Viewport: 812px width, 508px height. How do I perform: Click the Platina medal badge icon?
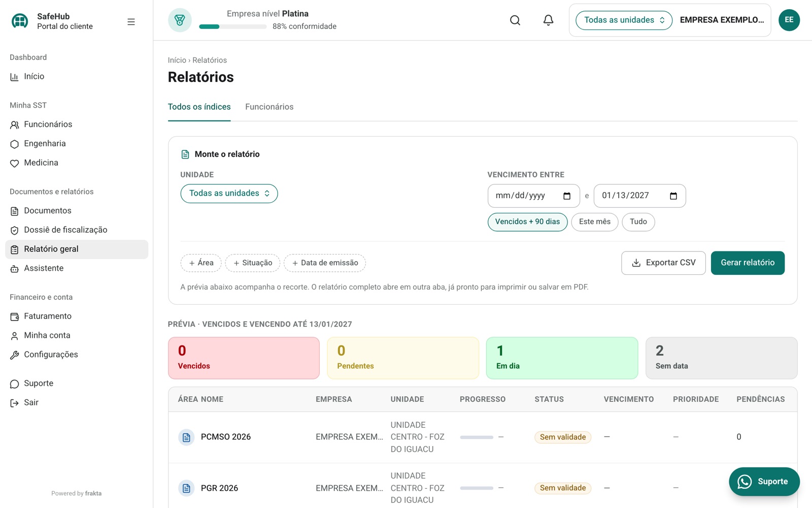[x=180, y=20]
